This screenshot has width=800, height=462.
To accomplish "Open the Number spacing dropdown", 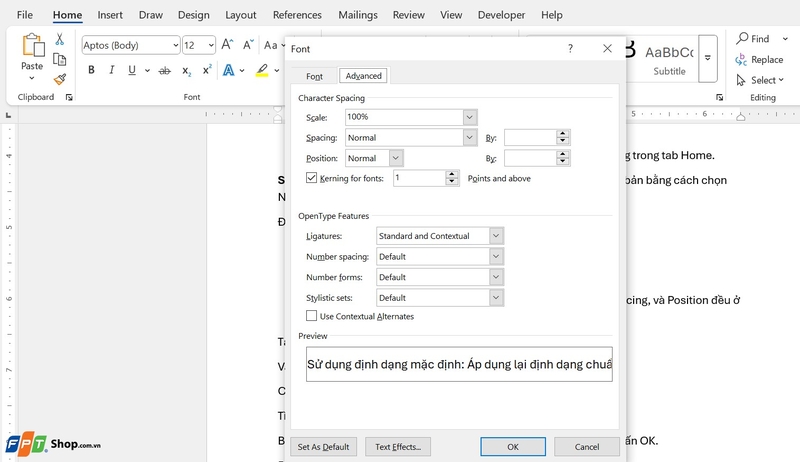I will click(x=496, y=256).
